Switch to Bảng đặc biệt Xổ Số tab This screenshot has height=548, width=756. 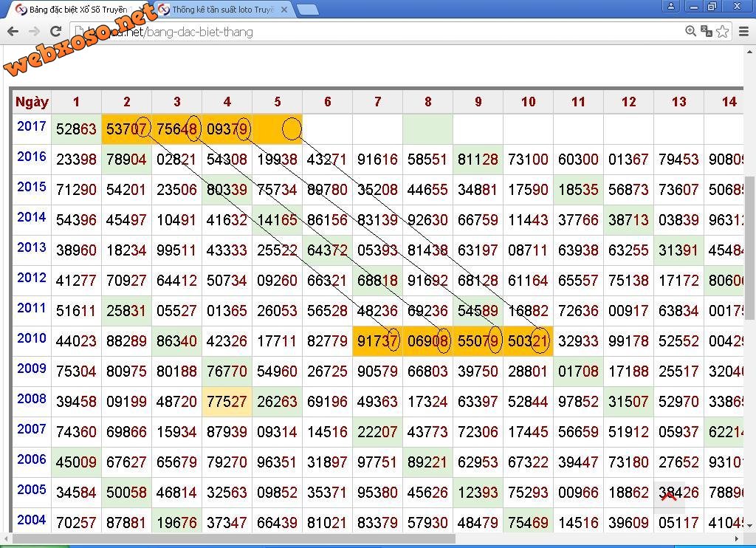pos(78,9)
